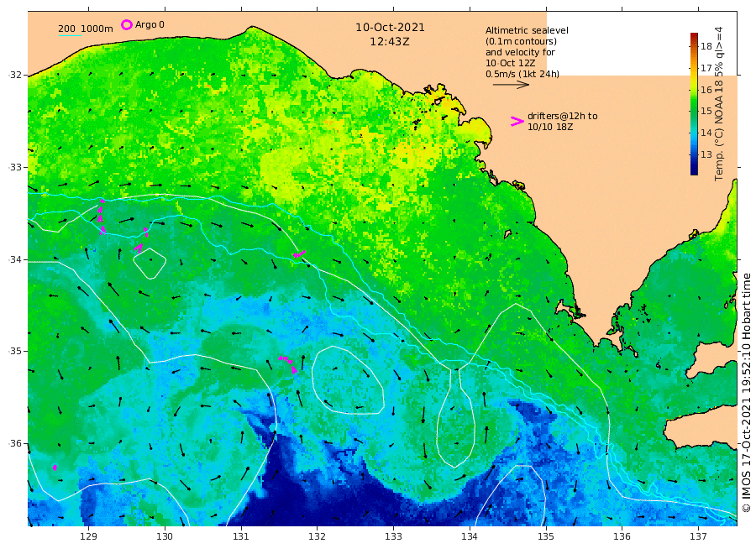Click the magenta Argo 0 circle marker
Screen dimensions: 756x554
tap(126, 24)
